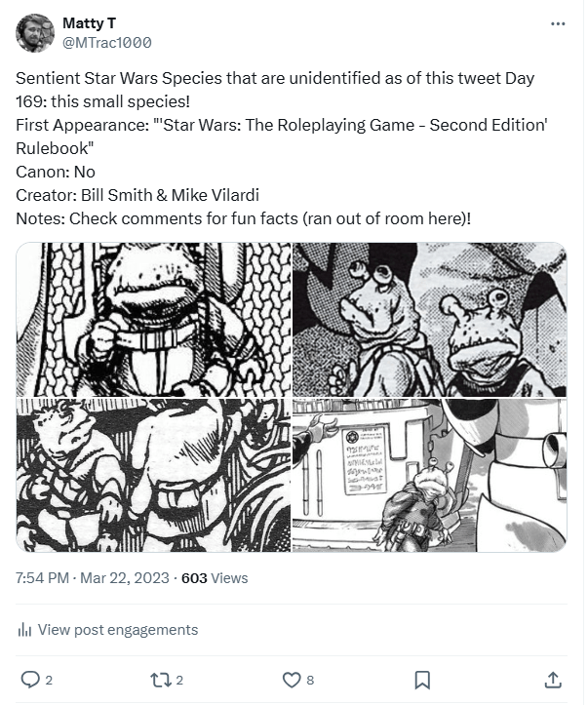
Task: Click the bar chart analytics icon
Action: pyautogui.click(x=25, y=630)
